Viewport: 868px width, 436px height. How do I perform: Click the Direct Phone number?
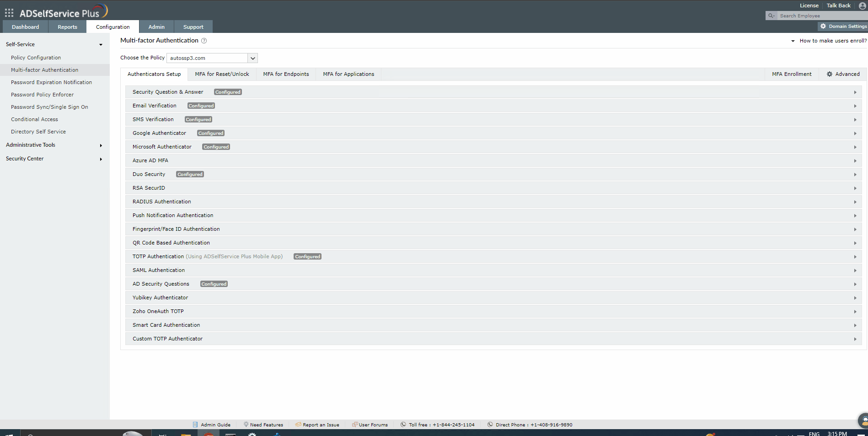click(551, 425)
